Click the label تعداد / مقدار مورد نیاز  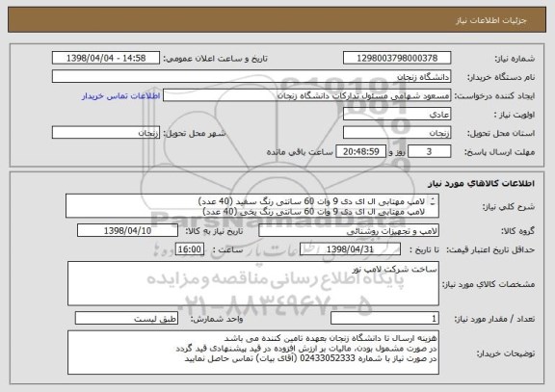(494, 319)
